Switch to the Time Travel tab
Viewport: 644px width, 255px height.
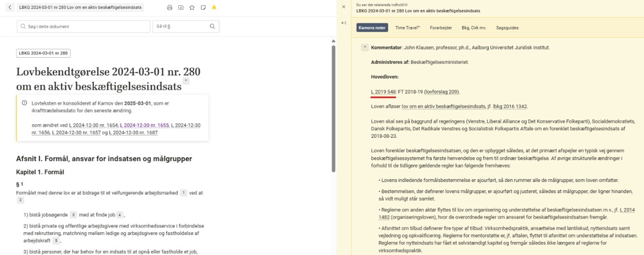coord(407,28)
